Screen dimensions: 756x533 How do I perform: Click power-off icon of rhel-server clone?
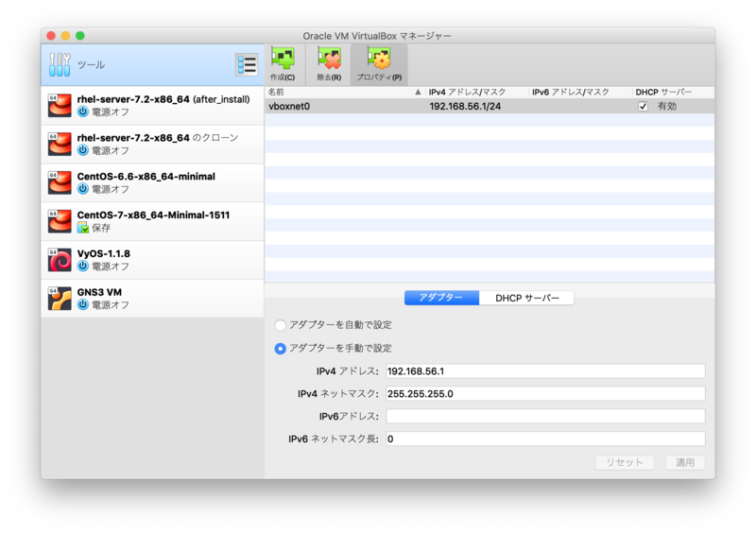coord(83,150)
